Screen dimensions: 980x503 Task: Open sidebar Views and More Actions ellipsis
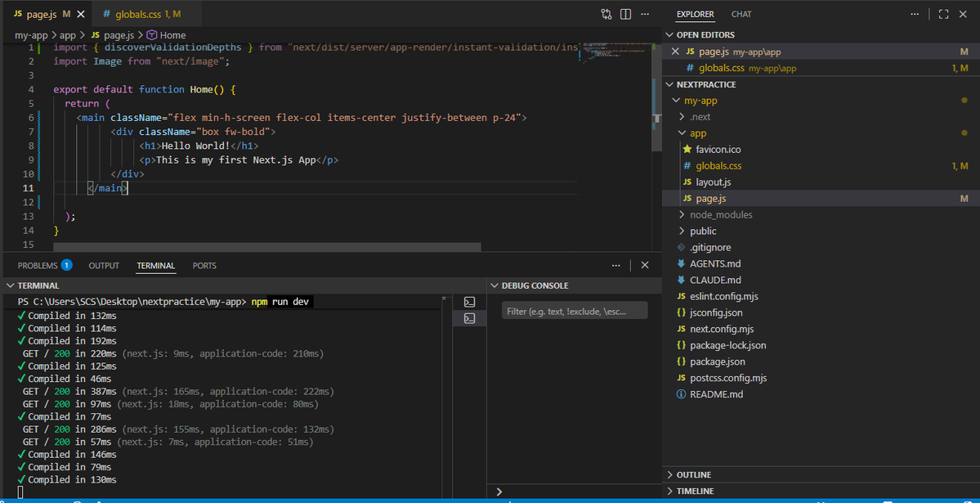(915, 14)
